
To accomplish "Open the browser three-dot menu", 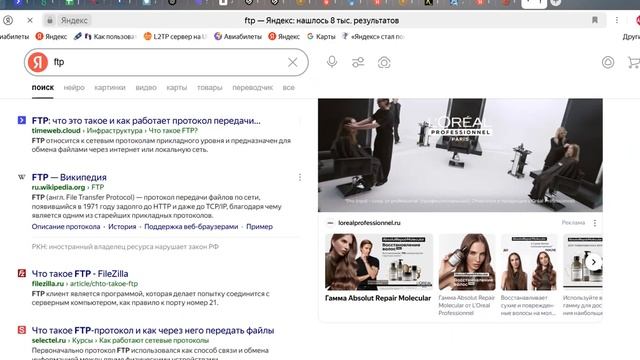I will tap(617, 20).
